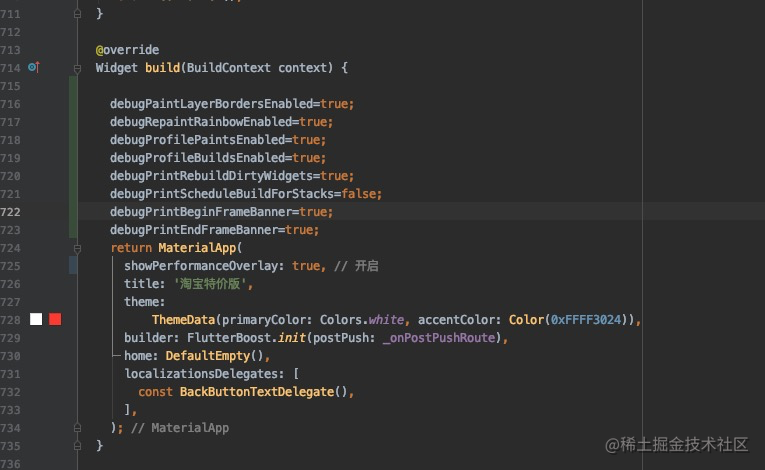Click the fold end marker at line 711

point(77,14)
